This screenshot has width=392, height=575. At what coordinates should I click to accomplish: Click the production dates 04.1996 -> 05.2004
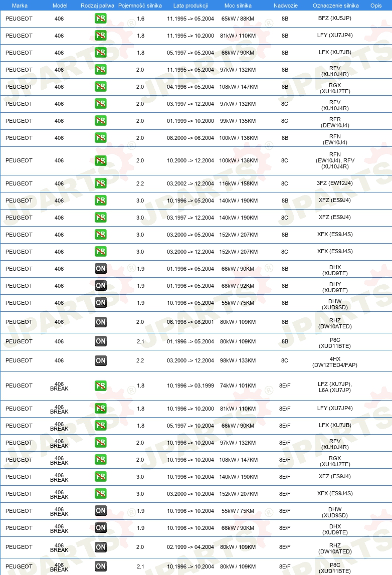(x=190, y=87)
